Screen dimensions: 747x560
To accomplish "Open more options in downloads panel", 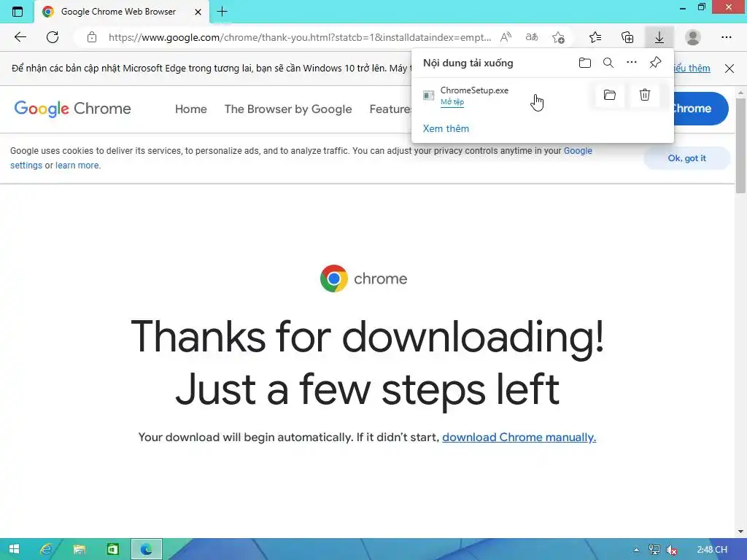I will coord(632,63).
